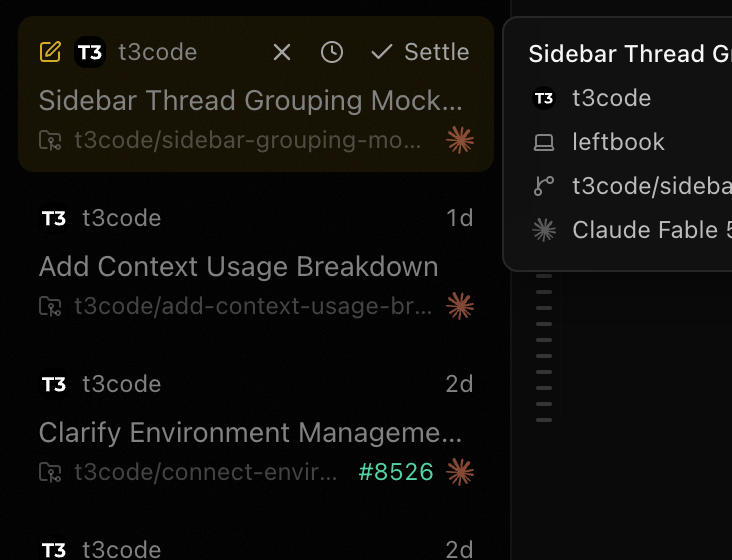This screenshot has width=732, height=560.
Task: Click the Claude starburst icon on sidebar-grouping thread
Action: click(x=460, y=140)
